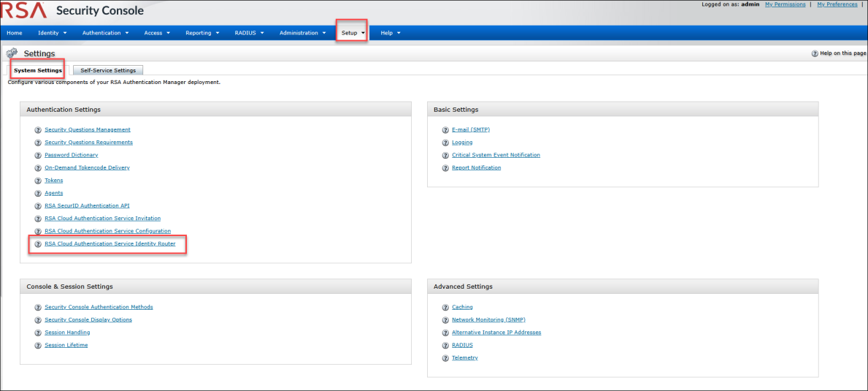The image size is (868, 391).
Task: Select the System Settings tab
Action: pos(38,70)
